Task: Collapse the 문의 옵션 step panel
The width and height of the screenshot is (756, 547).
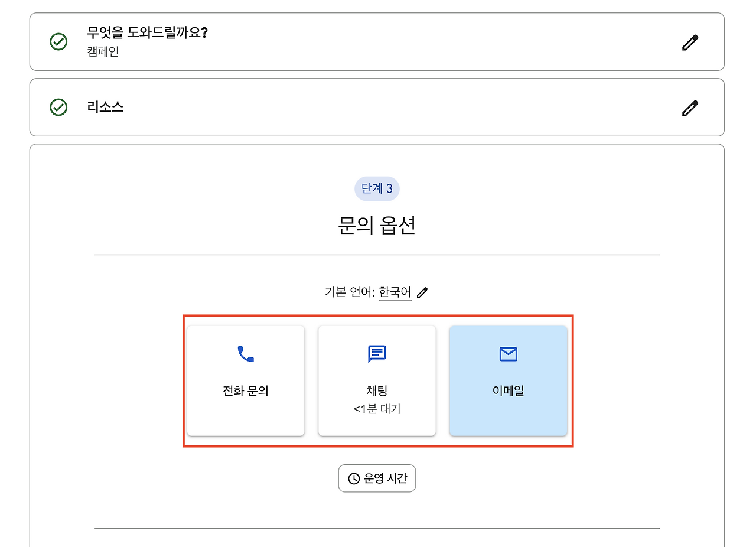Action: [x=377, y=226]
